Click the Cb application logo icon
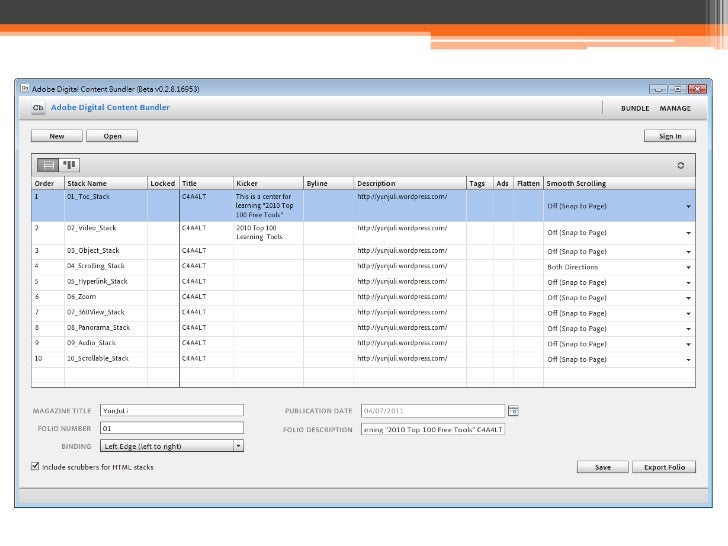Screen dimensions: 728x546 point(38,108)
